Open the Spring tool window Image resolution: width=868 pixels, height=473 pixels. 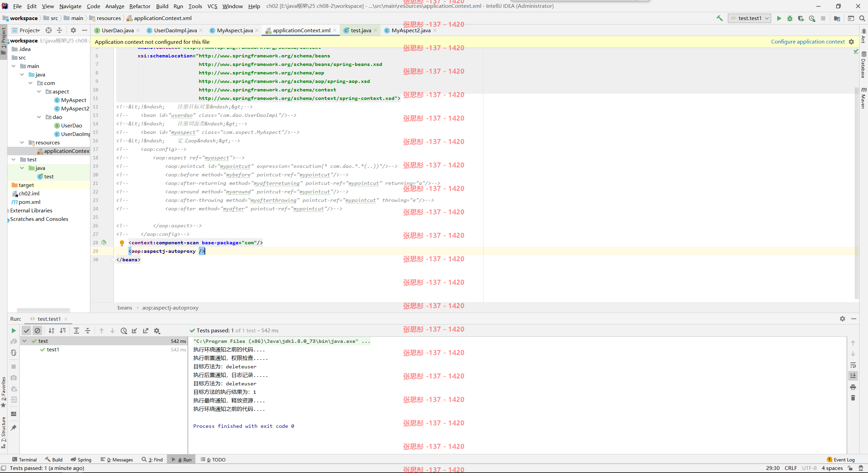pyautogui.click(x=81, y=460)
